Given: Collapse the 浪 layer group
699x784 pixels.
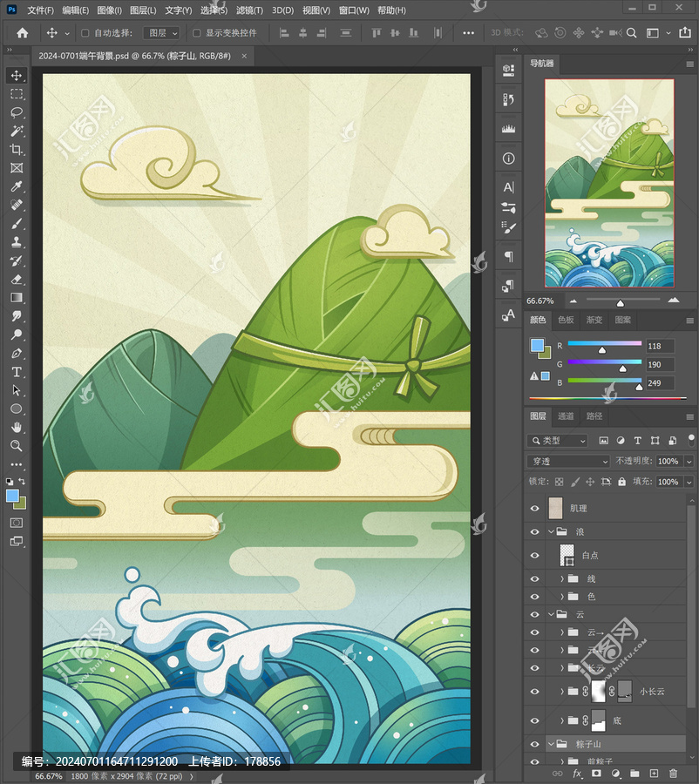Looking at the screenshot, I should [551, 532].
